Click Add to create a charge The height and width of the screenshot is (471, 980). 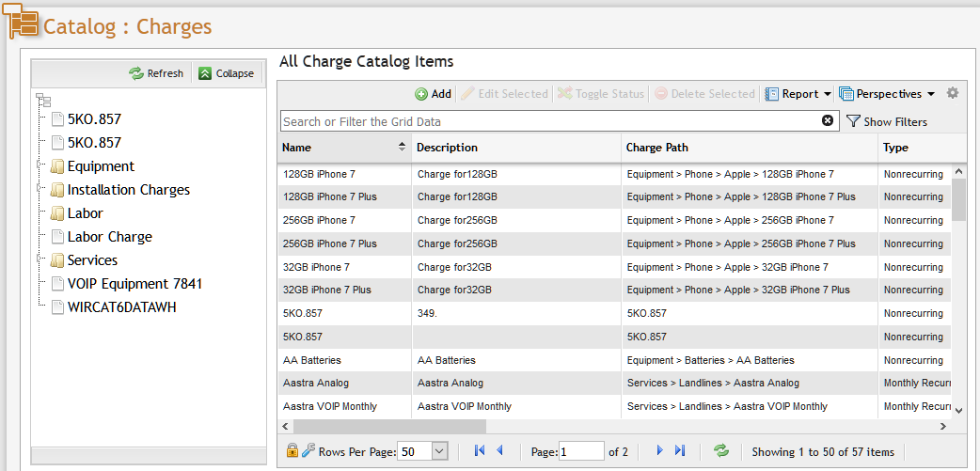(433, 94)
